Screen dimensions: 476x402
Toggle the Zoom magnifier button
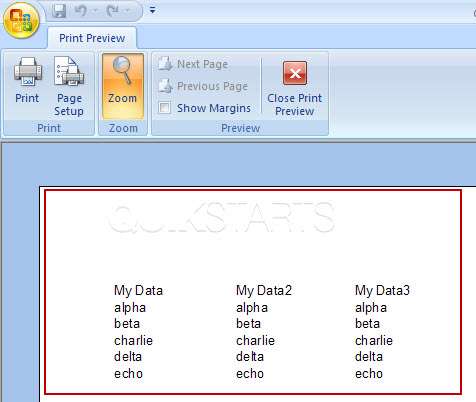(123, 86)
